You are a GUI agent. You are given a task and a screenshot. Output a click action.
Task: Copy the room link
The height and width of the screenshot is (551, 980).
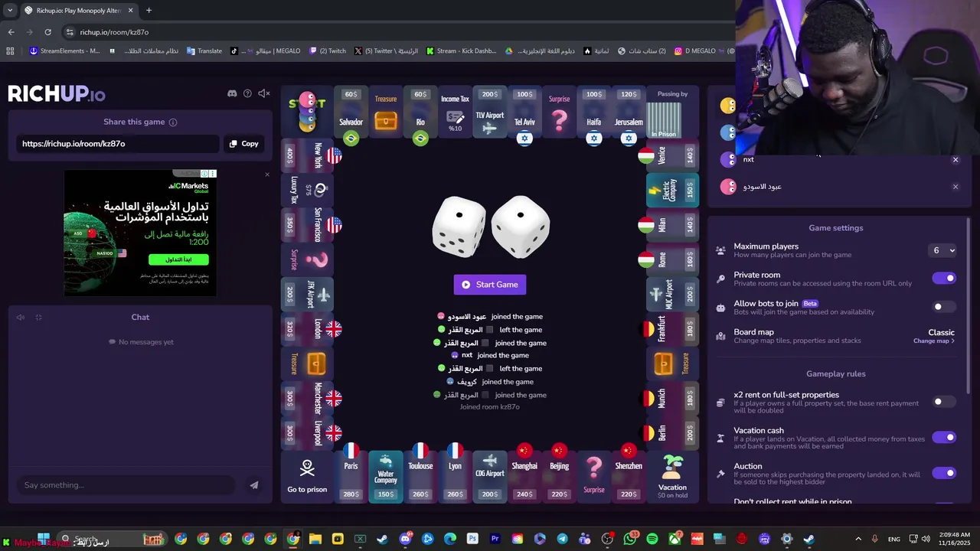[x=244, y=144]
